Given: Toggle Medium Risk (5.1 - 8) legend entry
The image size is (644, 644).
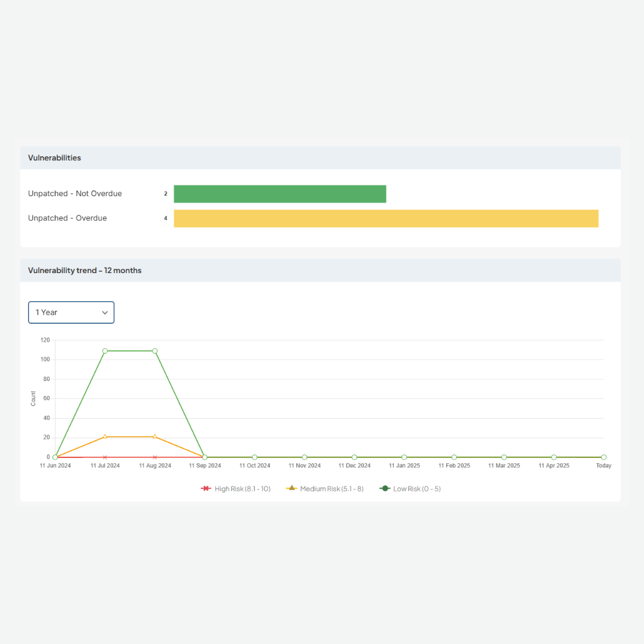Looking at the screenshot, I should pyautogui.click(x=324, y=489).
